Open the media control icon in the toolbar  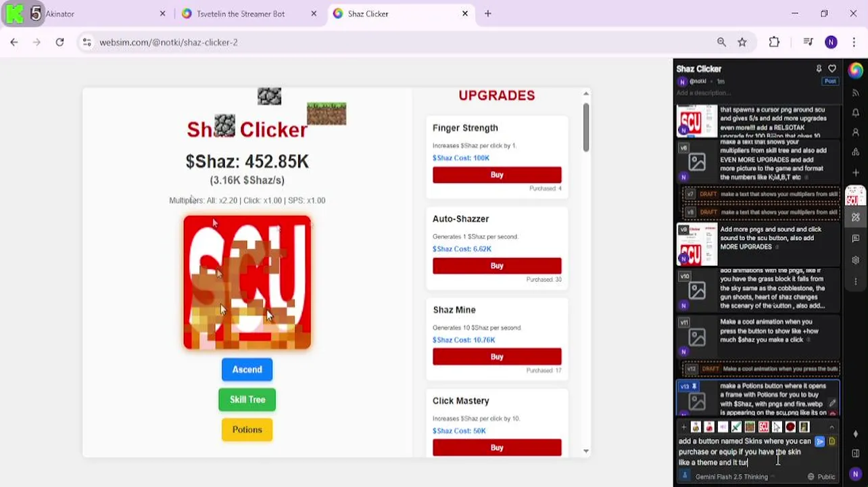click(x=808, y=42)
